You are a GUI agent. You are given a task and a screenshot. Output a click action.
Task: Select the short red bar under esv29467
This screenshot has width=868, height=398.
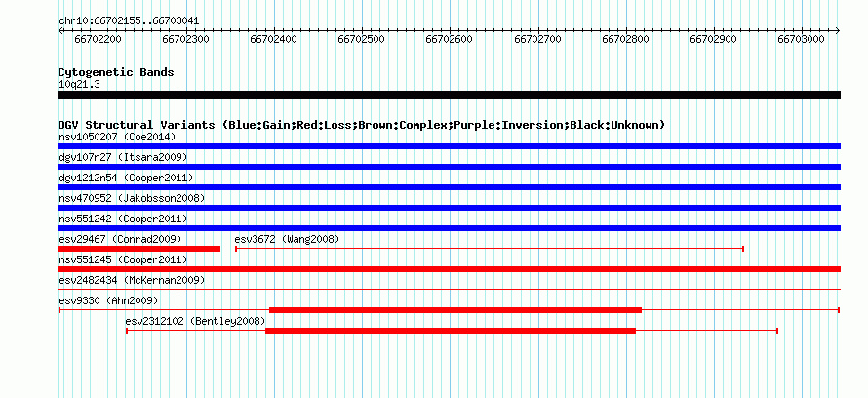click(138, 249)
